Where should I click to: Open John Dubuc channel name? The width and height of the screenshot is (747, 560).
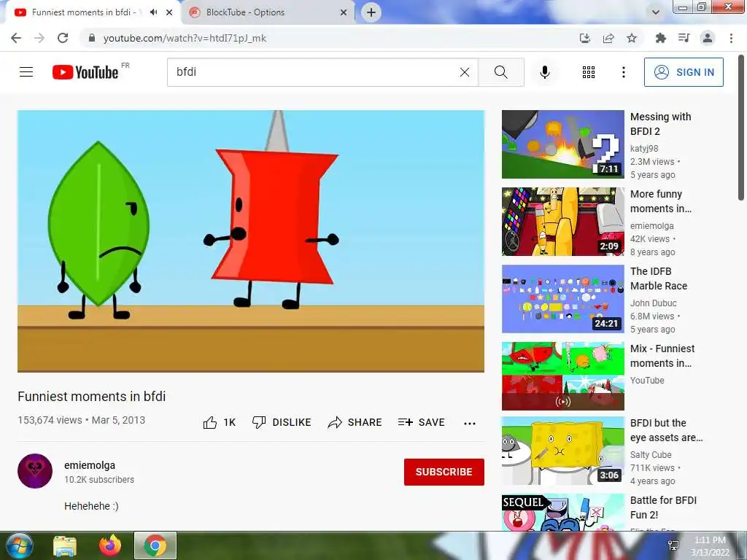tap(653, 303)
